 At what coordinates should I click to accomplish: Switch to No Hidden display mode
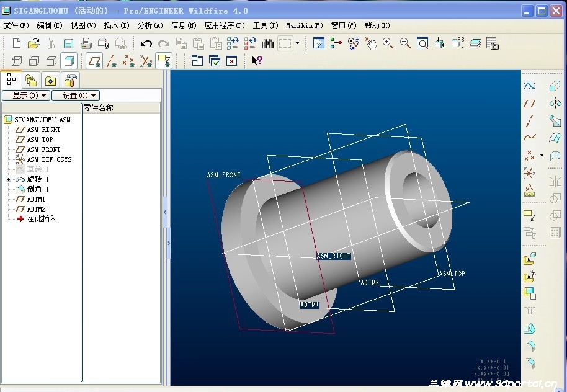[x=51, y=61]
